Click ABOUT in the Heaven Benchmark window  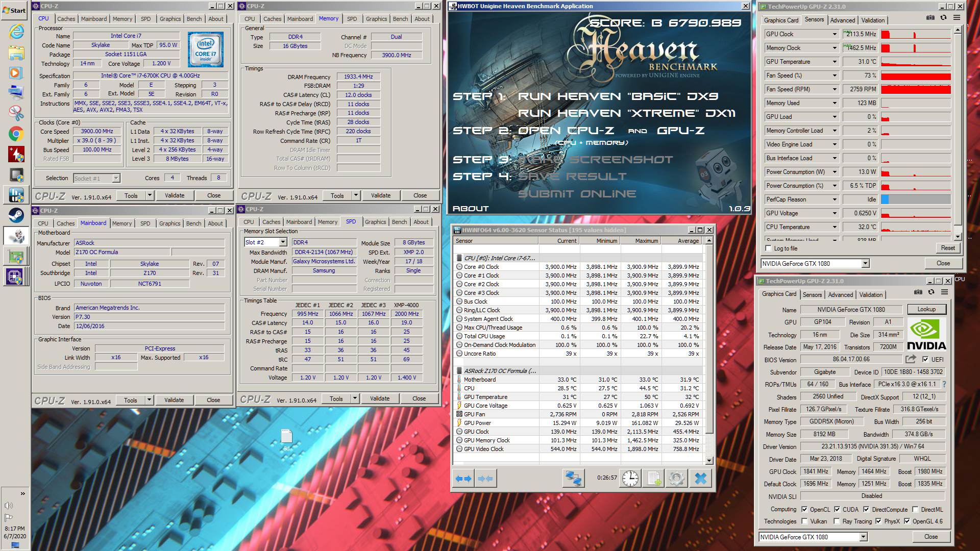tap(471, 209)
